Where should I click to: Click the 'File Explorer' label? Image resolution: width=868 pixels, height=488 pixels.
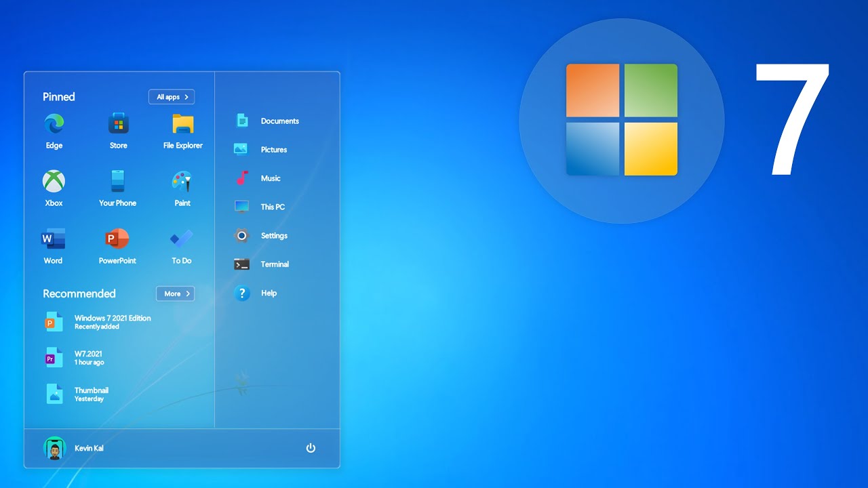click(183, 146)
